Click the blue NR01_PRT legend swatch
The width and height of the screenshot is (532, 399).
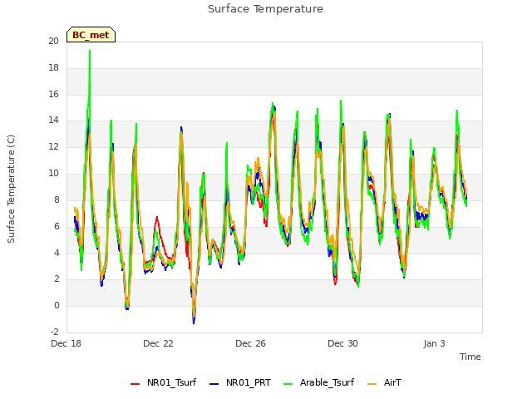coord(214,384)
